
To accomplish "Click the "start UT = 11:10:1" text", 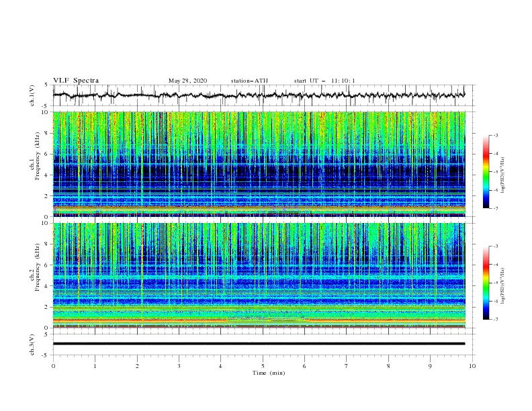I will pos(324,81).
